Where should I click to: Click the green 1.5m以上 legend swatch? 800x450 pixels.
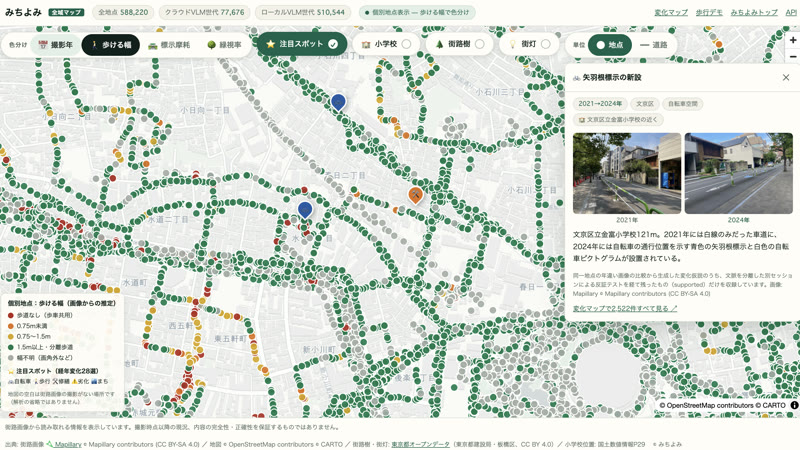click(11, 347)
